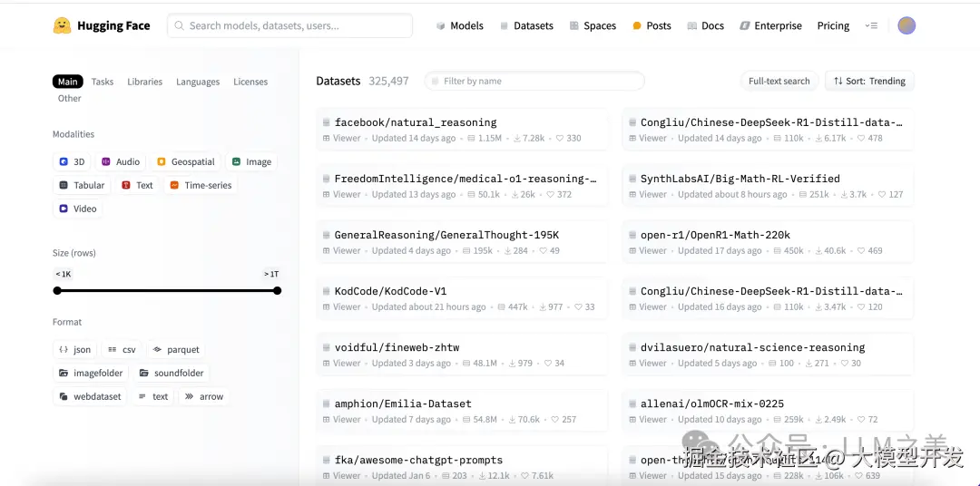This screenshot has width=980, height=486.
Task: Click the Size rows slider track
Action: click(168, 290)
